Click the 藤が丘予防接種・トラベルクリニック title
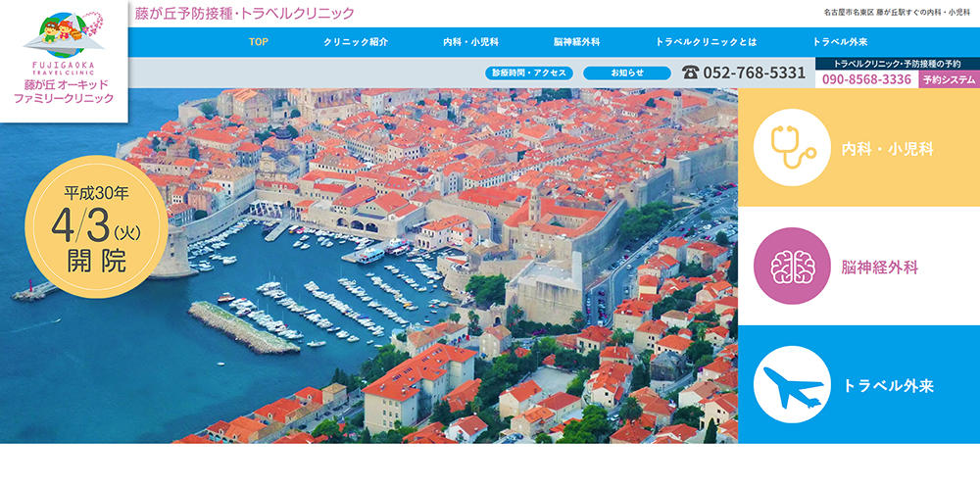This screenshot has width=980, height=487. pos(244,13)
